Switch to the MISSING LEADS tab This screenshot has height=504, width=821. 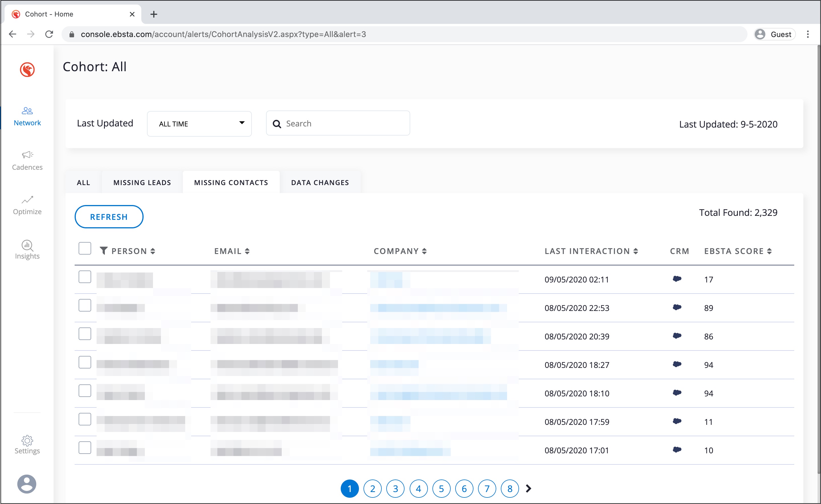tap(142, 182)
